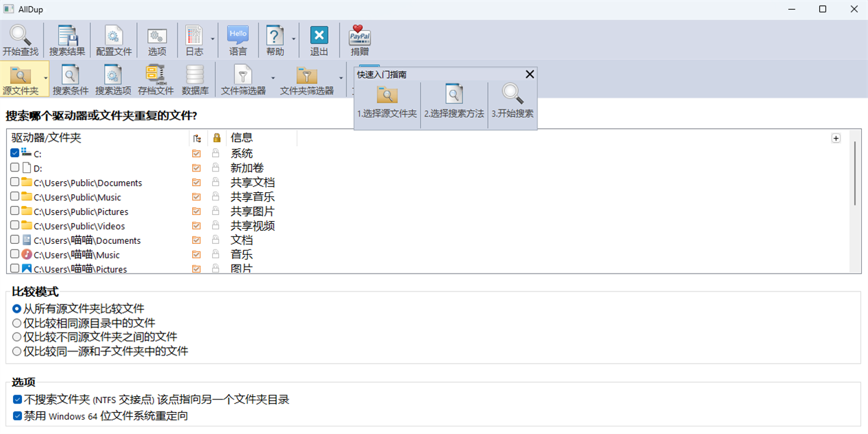Viewport: 868px width, 434px height.
Task: Click the 开始查找 search icon
Action: 20,39
